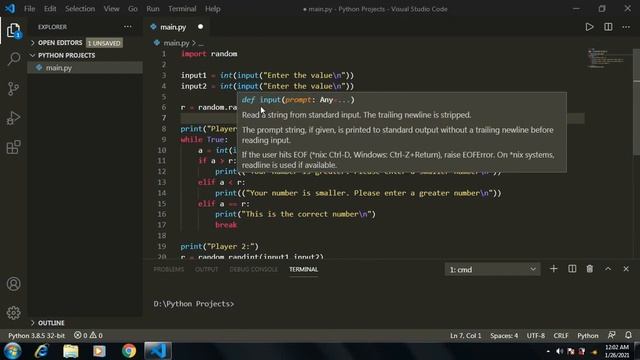Open Source Control view
The width and height of the screenshot is (640, 360).
point(13,88)
